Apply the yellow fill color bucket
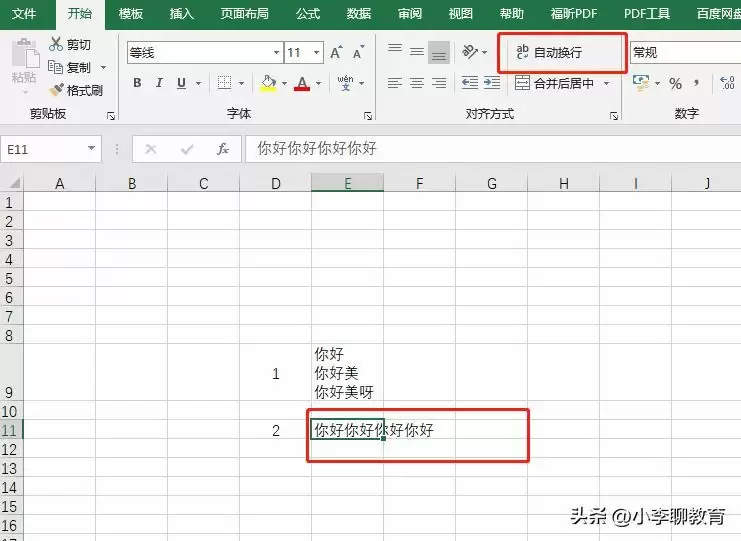 [268, 83]
